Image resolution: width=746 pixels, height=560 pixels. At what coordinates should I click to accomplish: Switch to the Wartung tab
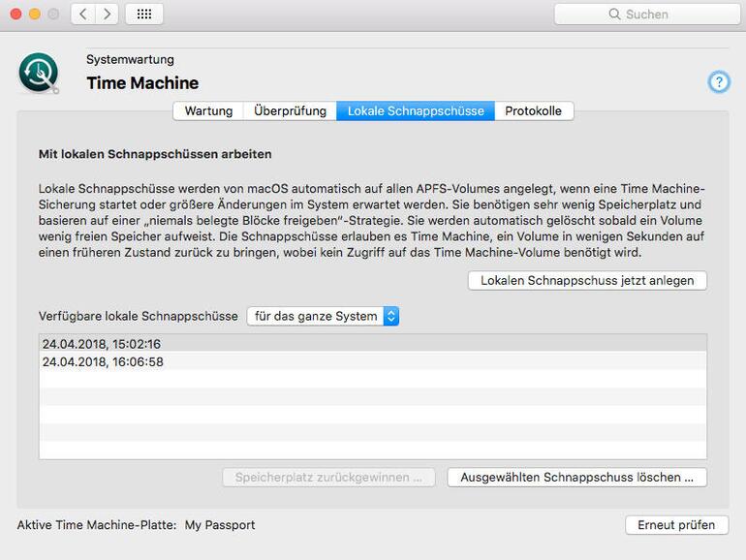(208, 110)
